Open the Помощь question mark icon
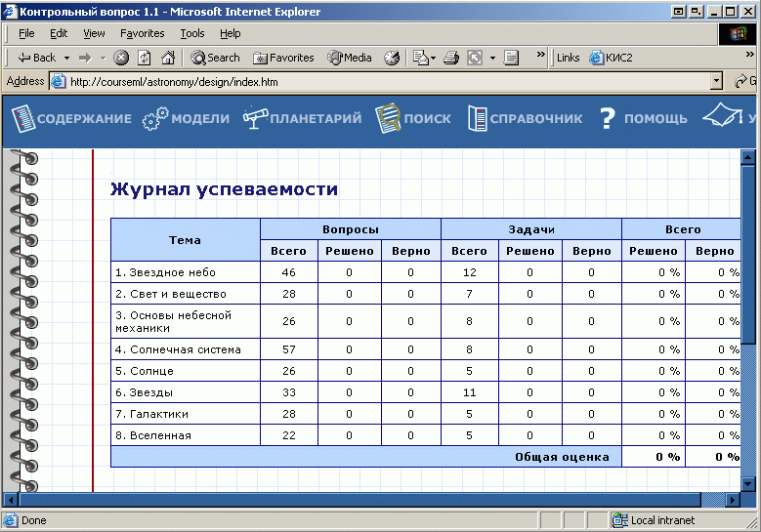This screenshot has width=761, height=532. tap(607, 118)
